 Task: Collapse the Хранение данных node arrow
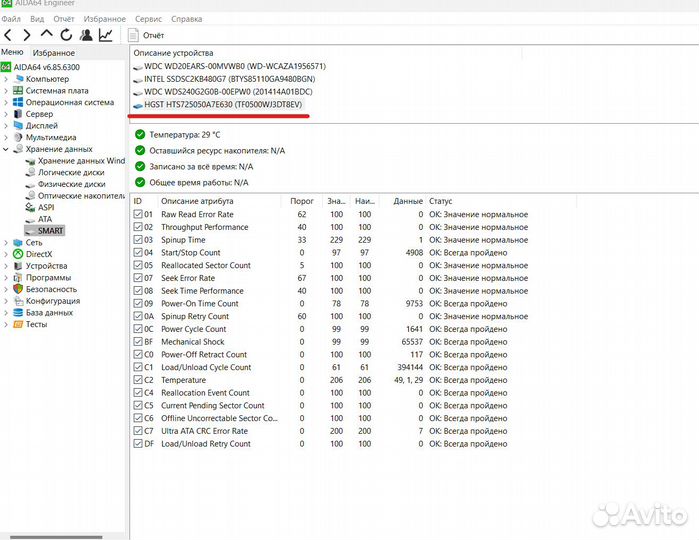coord(6,149)
